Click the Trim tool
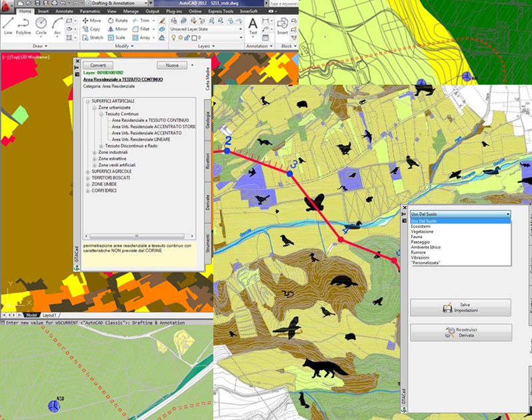Screen dimensions: 532x420 click(x=141, y=21)
